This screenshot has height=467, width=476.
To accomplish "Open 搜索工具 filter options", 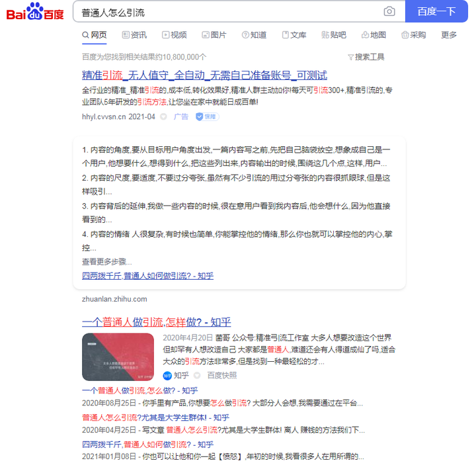I will click(x=366, y=57).
